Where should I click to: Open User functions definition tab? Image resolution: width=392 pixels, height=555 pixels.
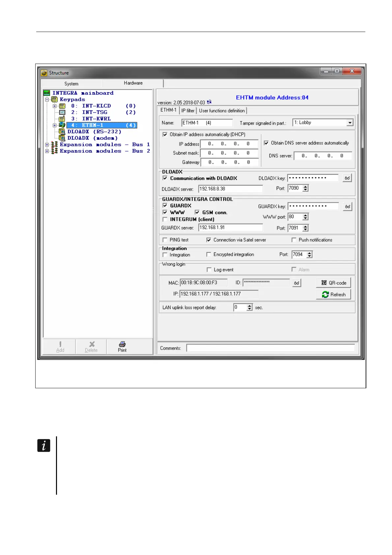pyautogui.click(x=222, y=111)
